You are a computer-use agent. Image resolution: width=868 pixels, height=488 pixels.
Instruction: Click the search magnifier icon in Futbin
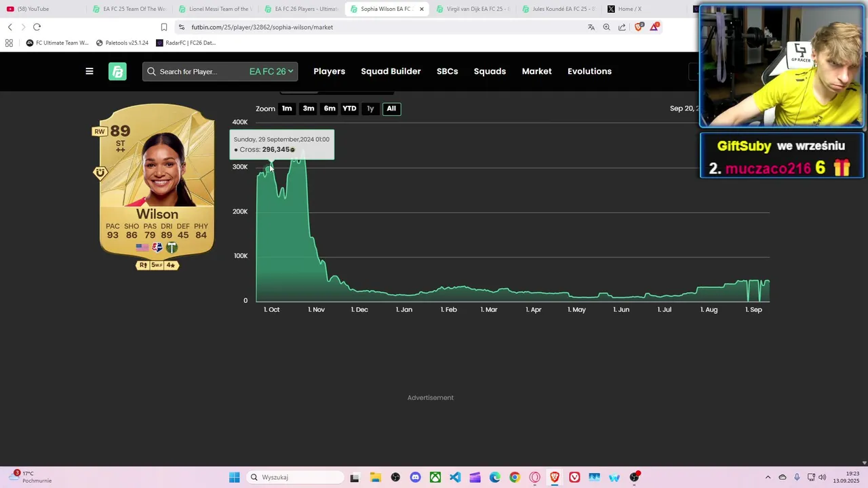click(x=151, y=71)
